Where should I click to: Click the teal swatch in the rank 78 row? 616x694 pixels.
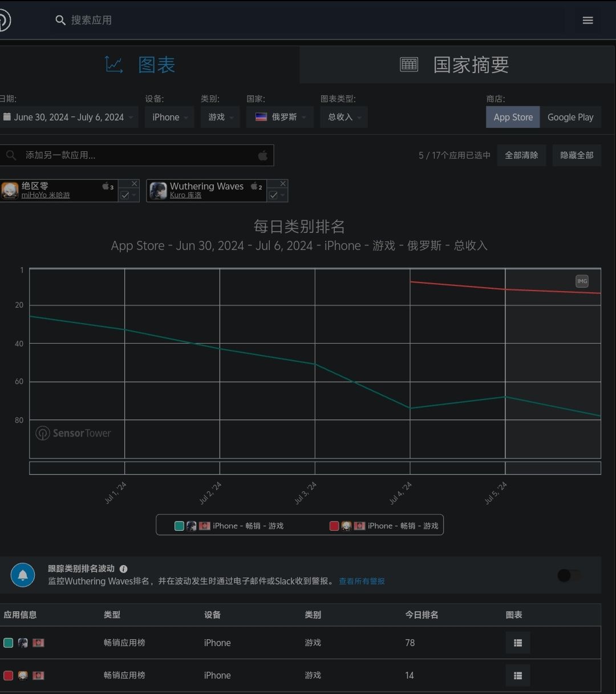[8, 643]
